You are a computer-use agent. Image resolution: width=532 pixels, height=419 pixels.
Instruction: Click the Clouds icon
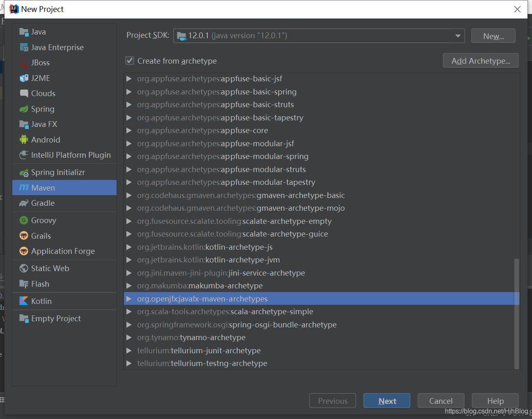pos(24,94)
